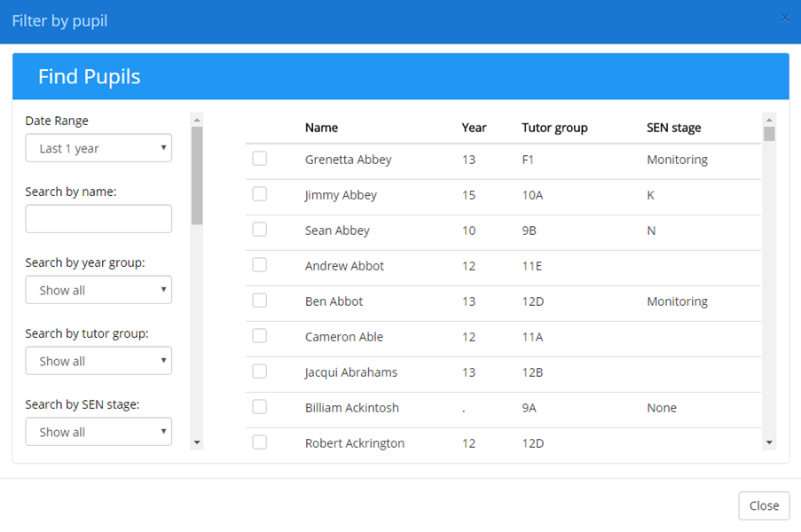The width and height of the screenshot is (801, 532).
Task: Check the box next to Sean Abbey
Action: click(259, 231)
